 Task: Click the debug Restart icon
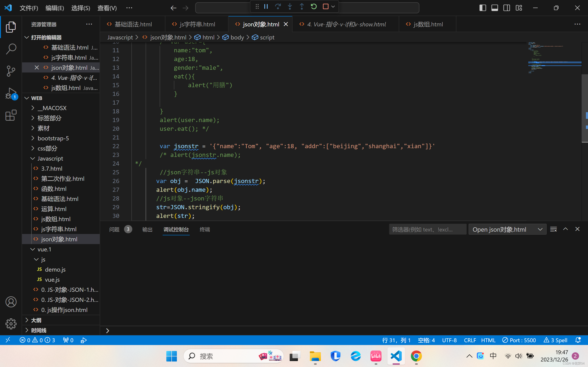(314, 7)
